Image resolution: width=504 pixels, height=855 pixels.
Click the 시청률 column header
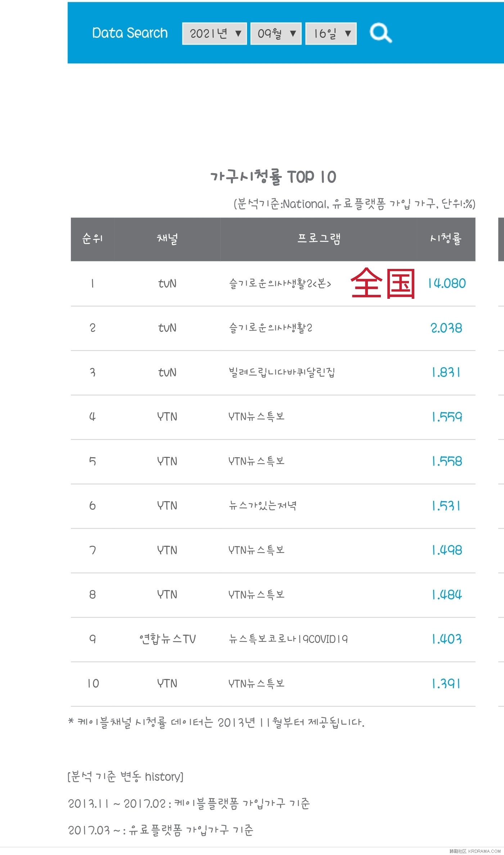(x=446, y=239)
